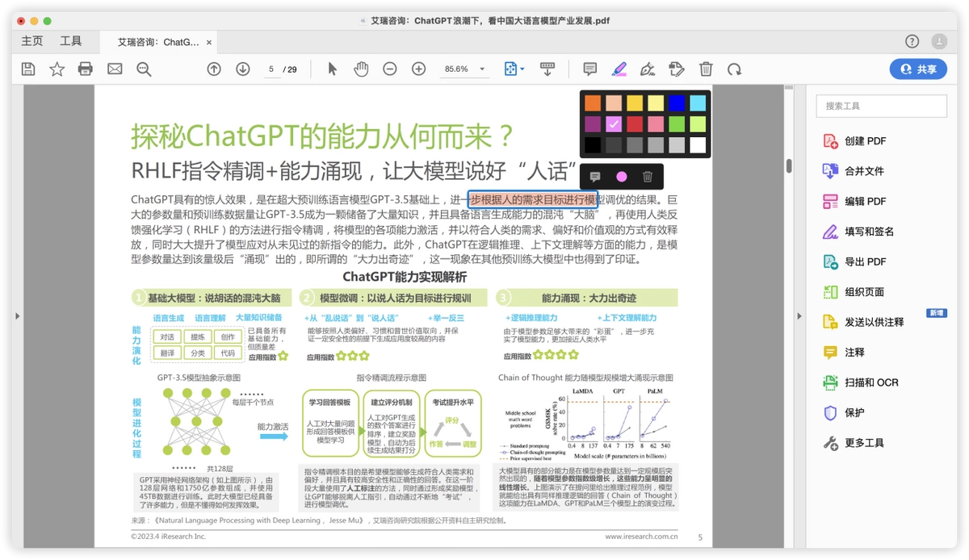Pick the peach highlight color swatch

click(x=614, y=102)
